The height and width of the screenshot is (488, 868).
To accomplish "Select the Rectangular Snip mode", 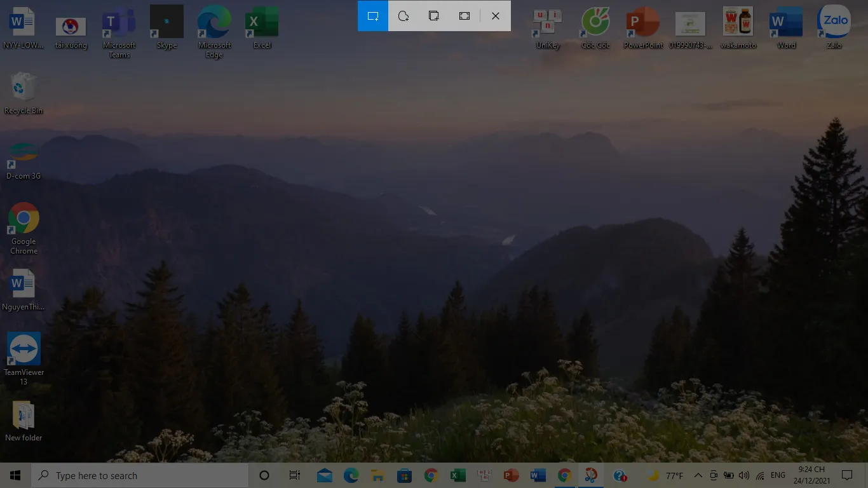I will (x=373, y=16).
